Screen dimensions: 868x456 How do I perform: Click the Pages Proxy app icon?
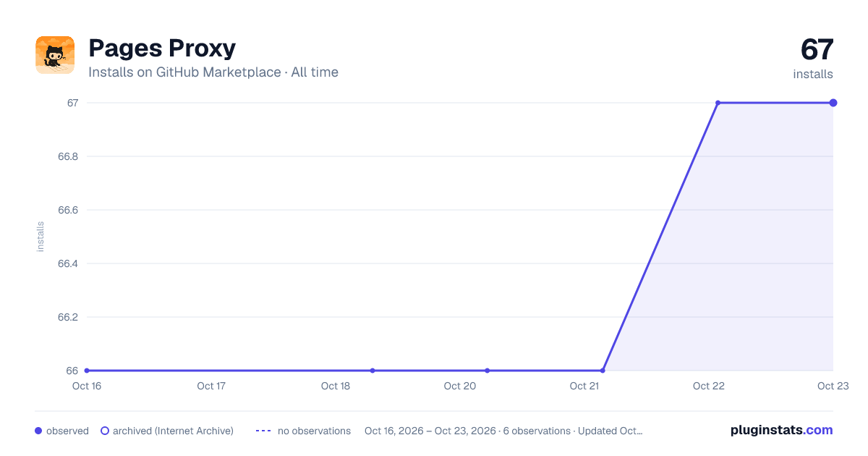point(55,55)
